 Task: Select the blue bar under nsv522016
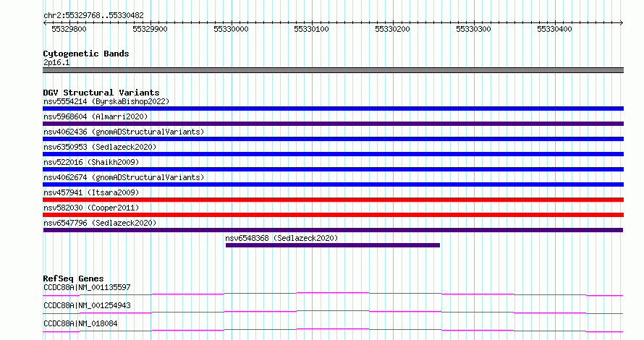(333, 169)
